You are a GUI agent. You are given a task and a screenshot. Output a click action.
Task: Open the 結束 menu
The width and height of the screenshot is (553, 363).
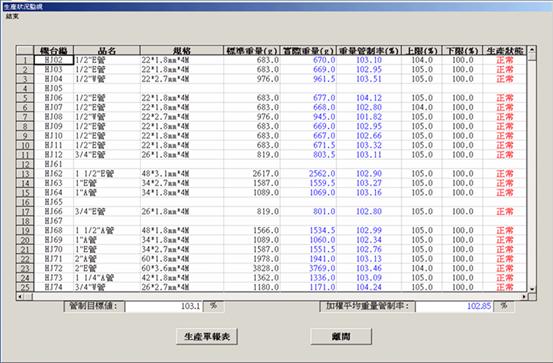(x=12, y=16)
